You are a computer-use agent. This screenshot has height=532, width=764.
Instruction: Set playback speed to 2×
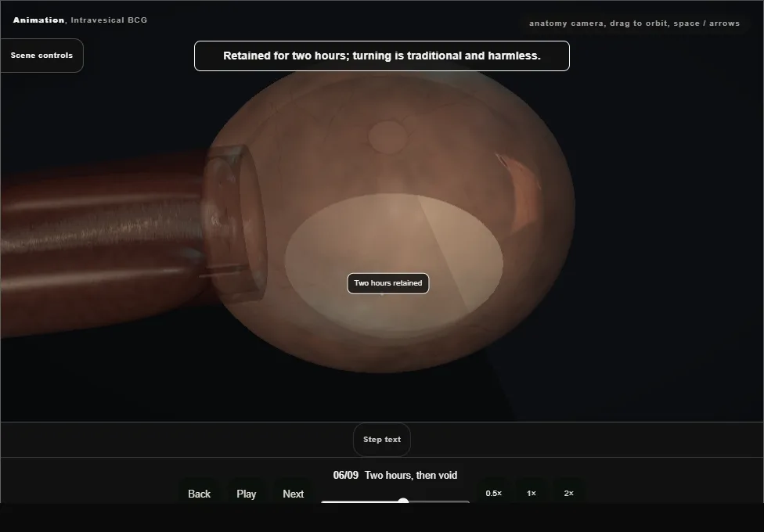pyautogui.click(x=568, y=493)
